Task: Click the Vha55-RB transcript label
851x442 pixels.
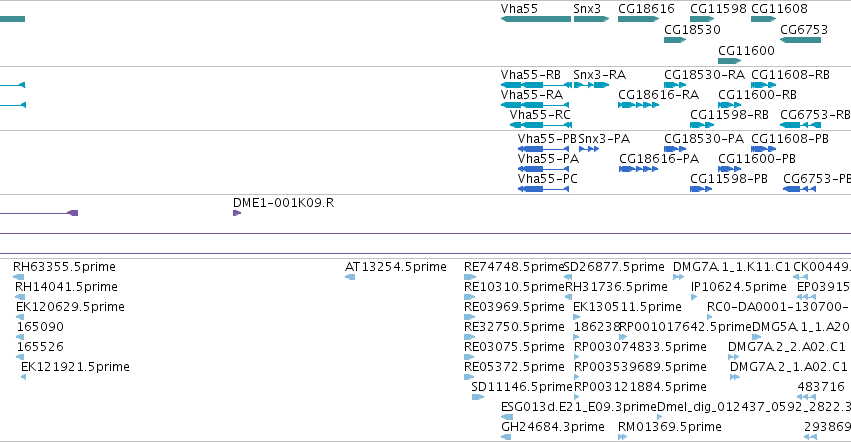Action: pos(530,74)
